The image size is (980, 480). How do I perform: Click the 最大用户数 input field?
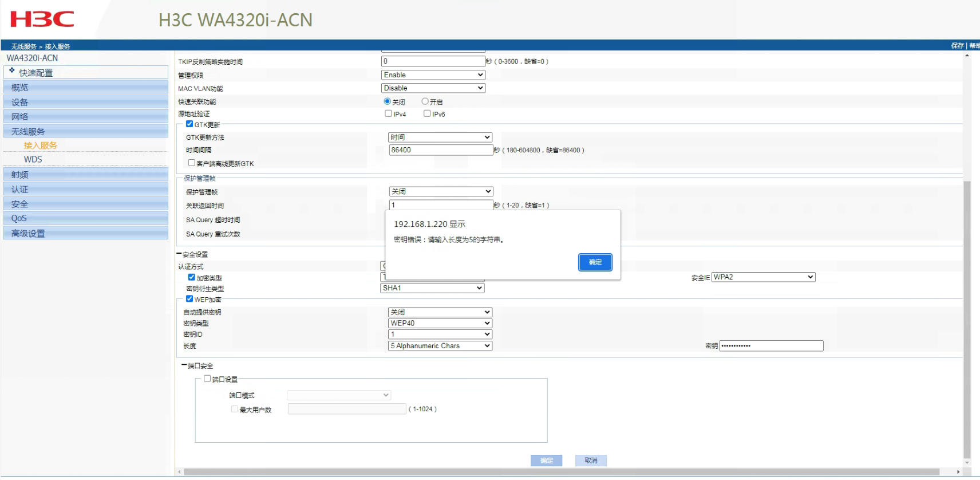347,409
